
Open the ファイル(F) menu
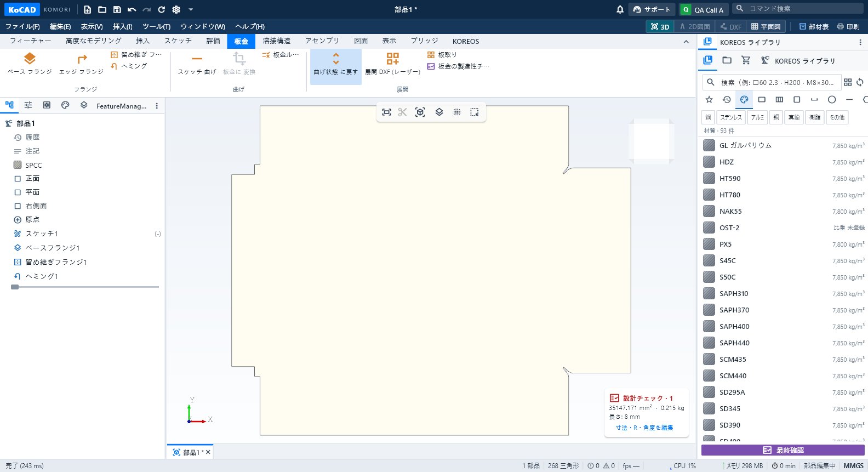(x=22, y=26)
